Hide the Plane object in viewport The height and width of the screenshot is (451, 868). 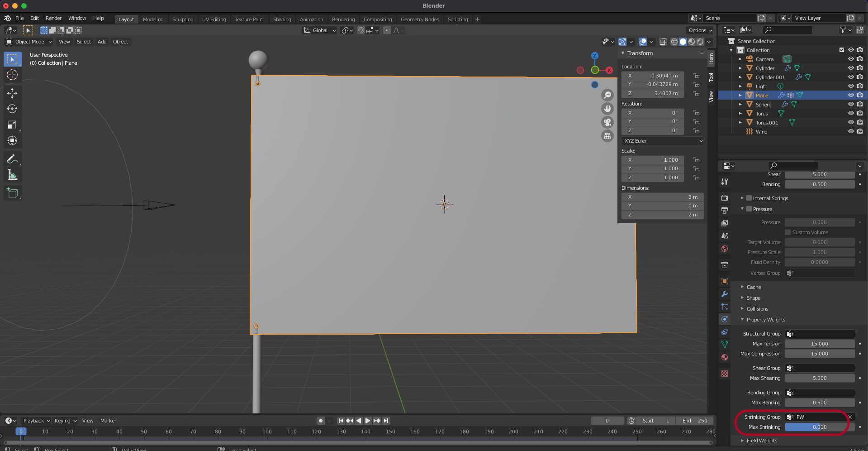pos(851,95)
